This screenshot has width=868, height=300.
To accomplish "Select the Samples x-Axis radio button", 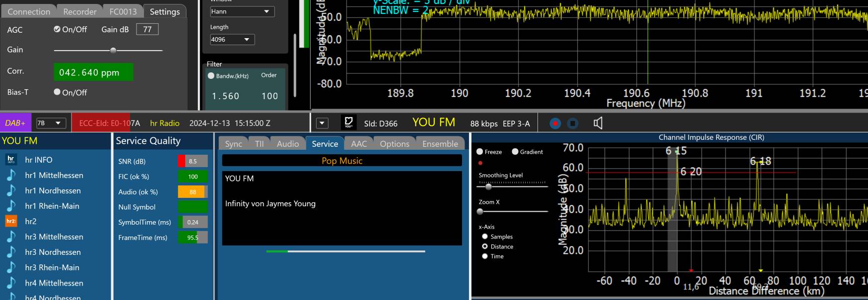I will 485,237.
